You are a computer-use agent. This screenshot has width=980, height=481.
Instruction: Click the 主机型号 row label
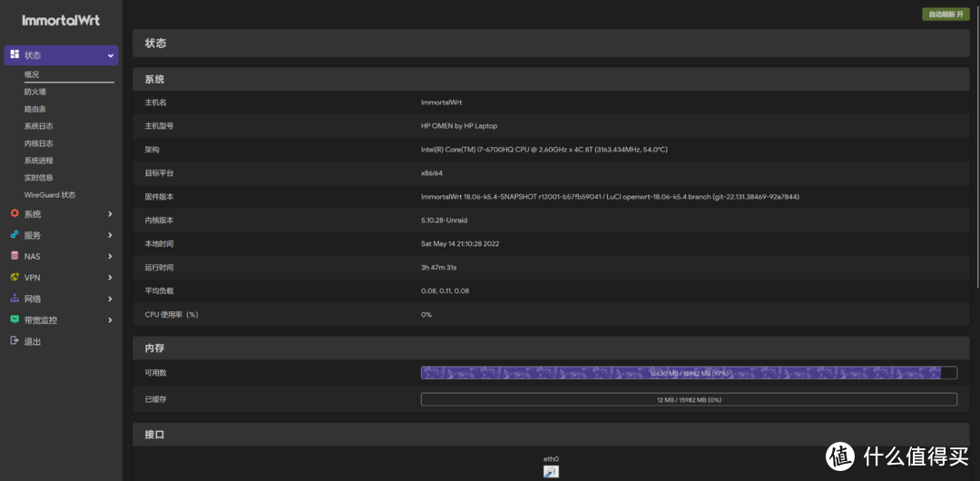coord(159,126)
